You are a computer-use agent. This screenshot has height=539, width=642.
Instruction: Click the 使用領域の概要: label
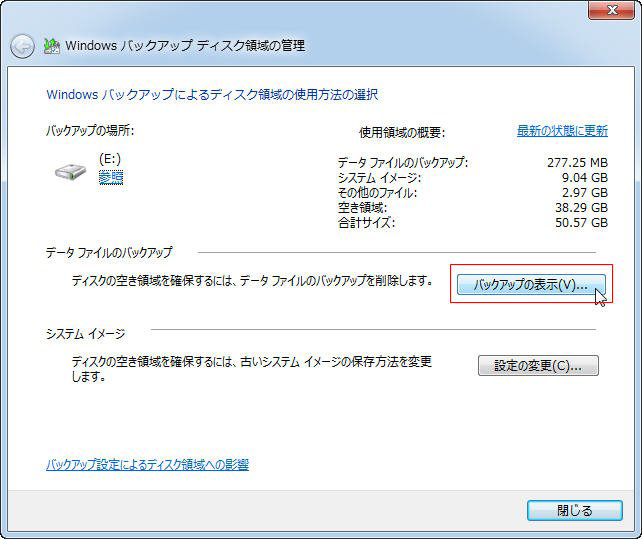click(402, 132)
